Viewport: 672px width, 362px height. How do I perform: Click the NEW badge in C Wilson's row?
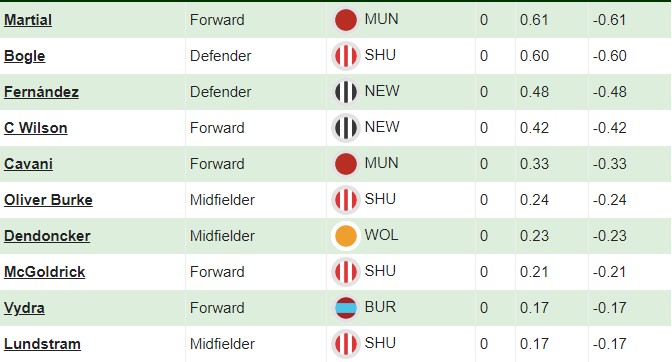pyautogui.click(x=345, y=128)
